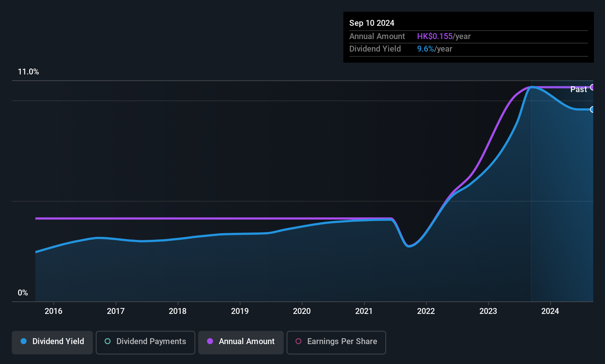Click the 2016 x-axis label
The height and width of the screenshot is (364, 605).
pos(53,311)
